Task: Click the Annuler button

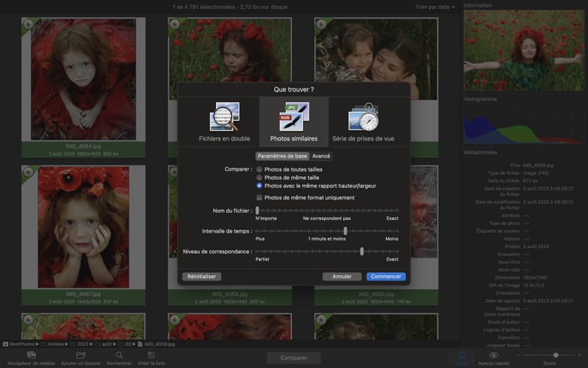Action: [342, 277]
